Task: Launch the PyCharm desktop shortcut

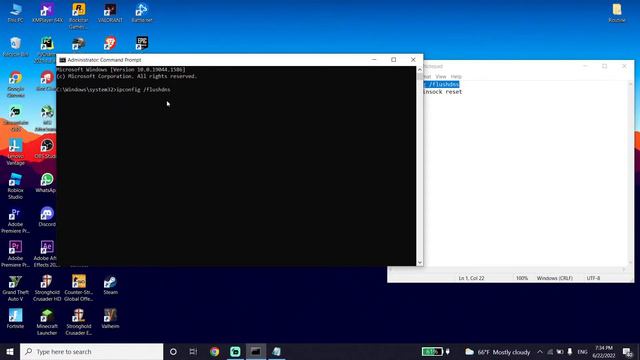Action: 47,49
